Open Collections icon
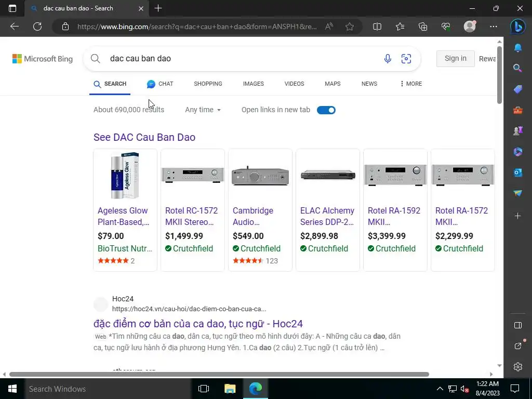This screenshot has width=532, height=399. pos(423,26)
